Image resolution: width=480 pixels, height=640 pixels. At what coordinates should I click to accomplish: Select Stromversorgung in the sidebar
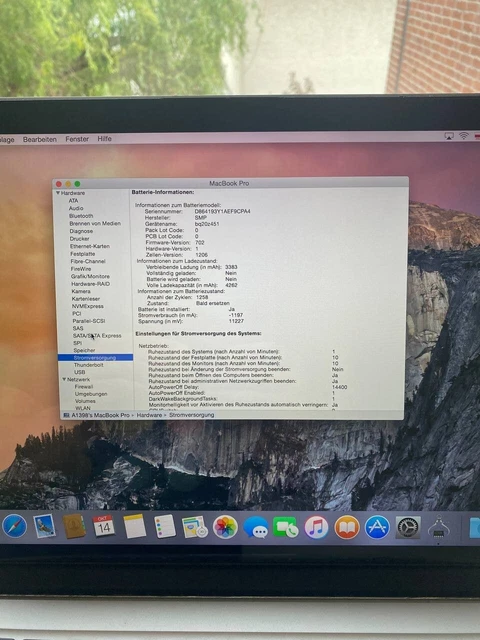[x=95, y=358]
